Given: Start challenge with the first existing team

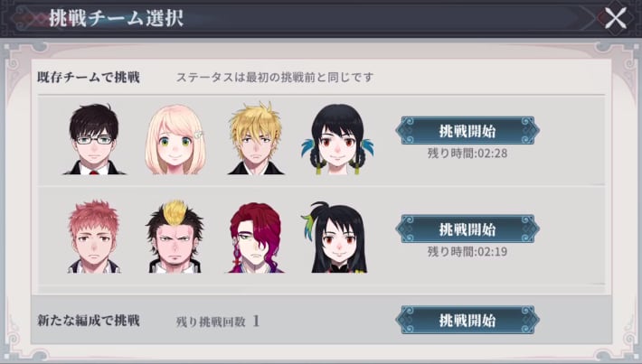Looking at the screenshot, I should click(467, 131).
